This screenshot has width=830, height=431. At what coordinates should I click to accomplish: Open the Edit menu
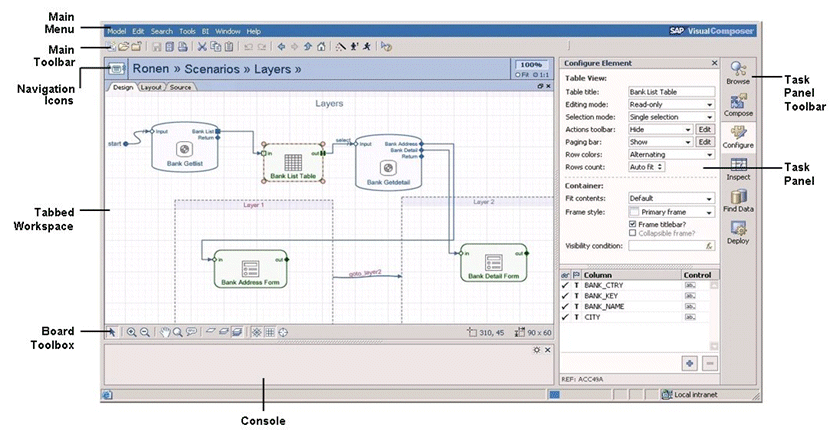(x=138, y=31)
